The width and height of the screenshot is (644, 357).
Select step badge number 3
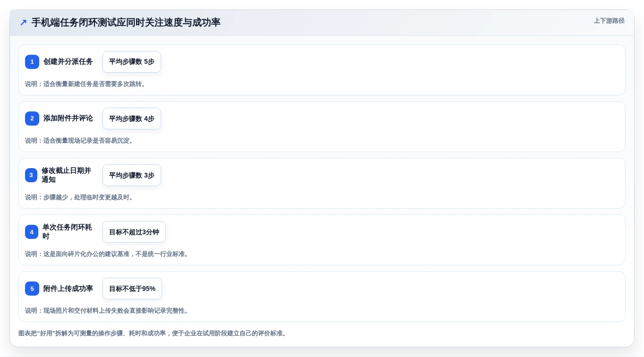[31, 175]
